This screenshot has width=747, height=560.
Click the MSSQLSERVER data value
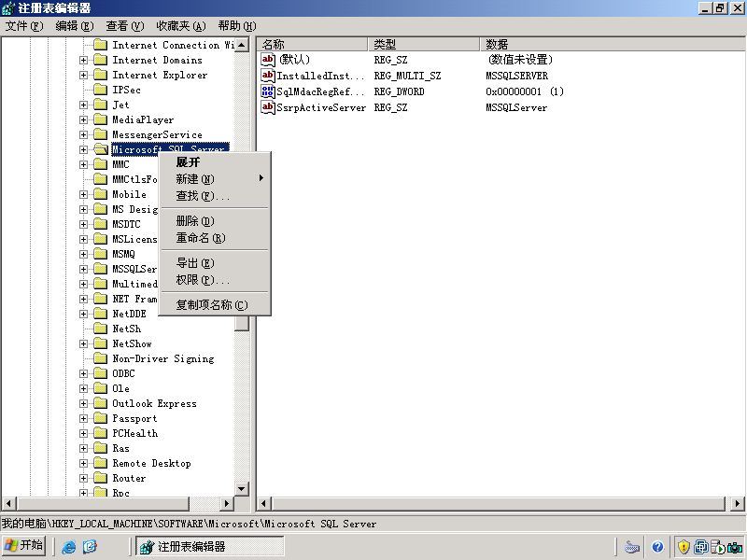517,76
